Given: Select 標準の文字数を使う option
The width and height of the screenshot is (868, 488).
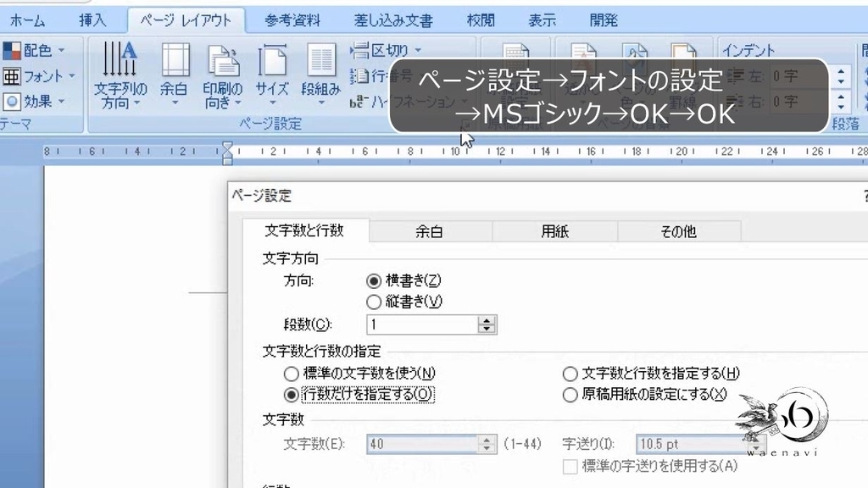Looking at the screenshot, I should [x=292, y=374].
